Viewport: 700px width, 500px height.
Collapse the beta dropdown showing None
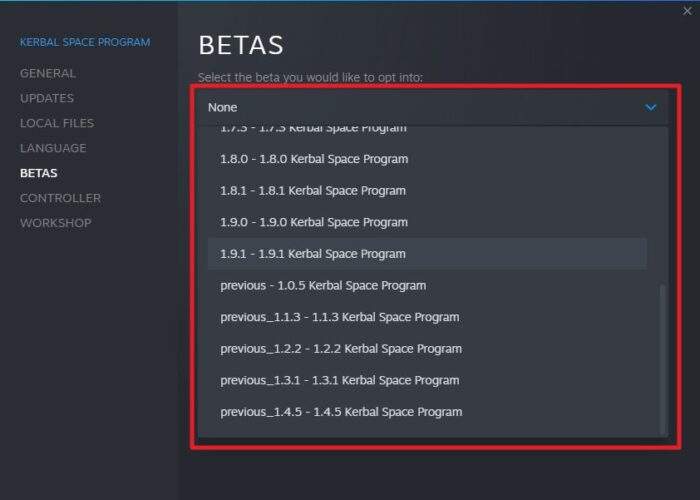tap(432, 108)
